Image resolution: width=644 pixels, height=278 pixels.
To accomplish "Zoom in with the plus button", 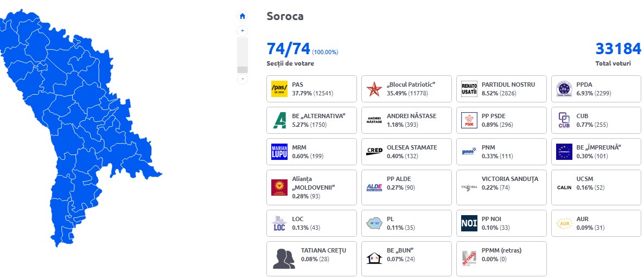I will 243,31.
